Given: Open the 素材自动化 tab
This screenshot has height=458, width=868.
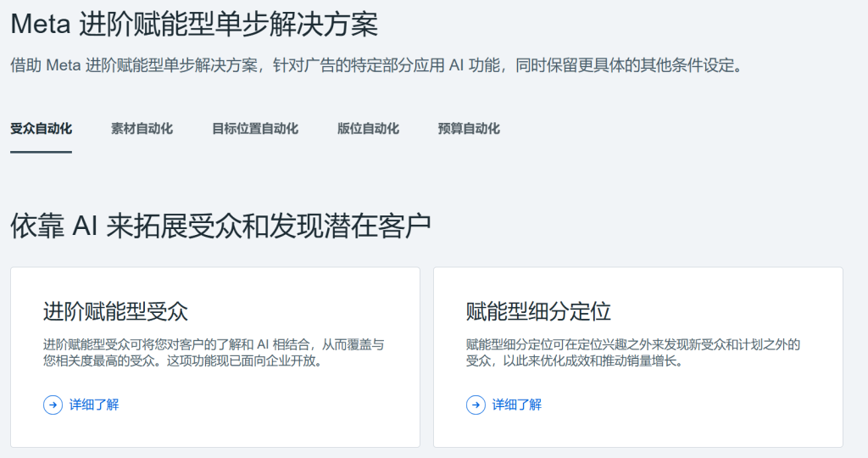Looking at the screenshot, I should [142, 129].
